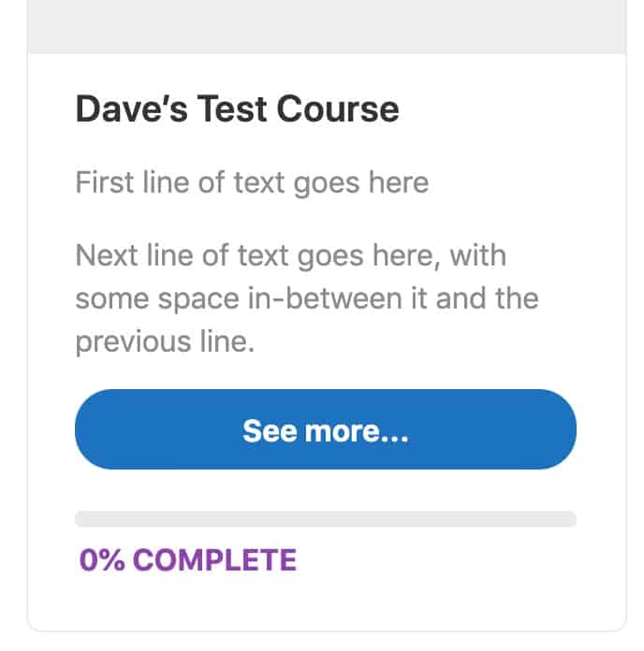Click the "previous line." text
The width and height of the screenshot is (644, 651).
pos(165,341)
